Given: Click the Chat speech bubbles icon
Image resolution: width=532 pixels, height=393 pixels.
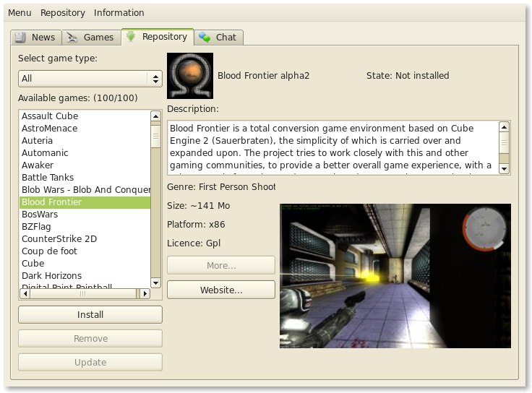Looking at the screenshot, I should [205, 38].
